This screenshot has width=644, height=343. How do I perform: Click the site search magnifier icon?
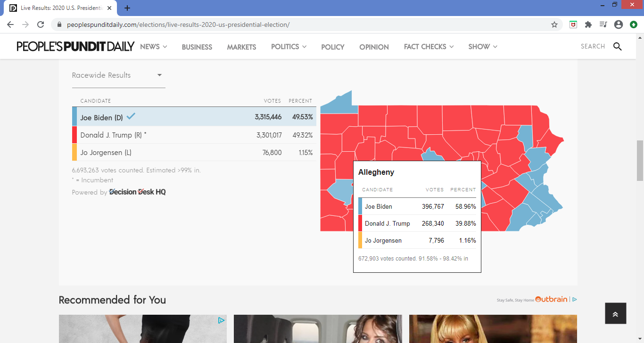617,46
